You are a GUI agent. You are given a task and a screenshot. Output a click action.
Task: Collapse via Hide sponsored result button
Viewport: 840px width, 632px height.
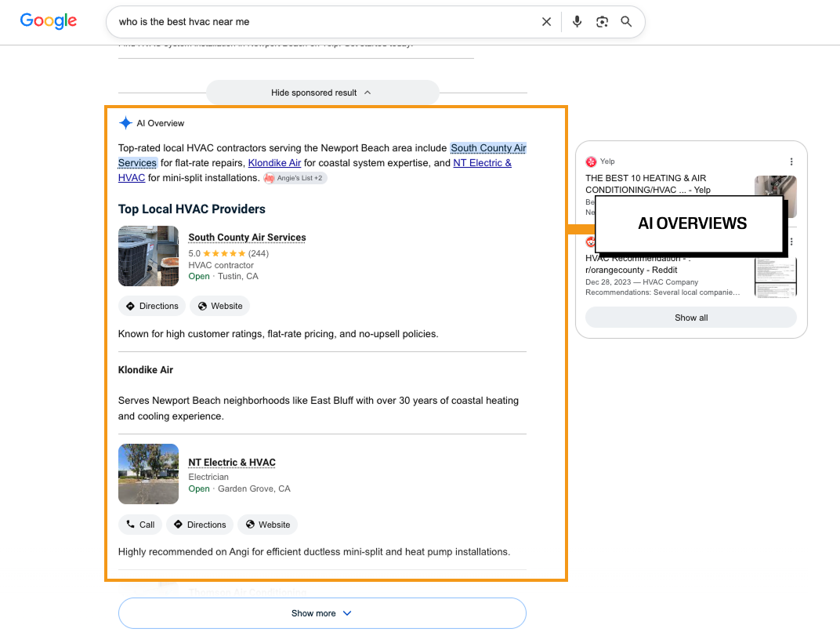click(x=323, y=93)
